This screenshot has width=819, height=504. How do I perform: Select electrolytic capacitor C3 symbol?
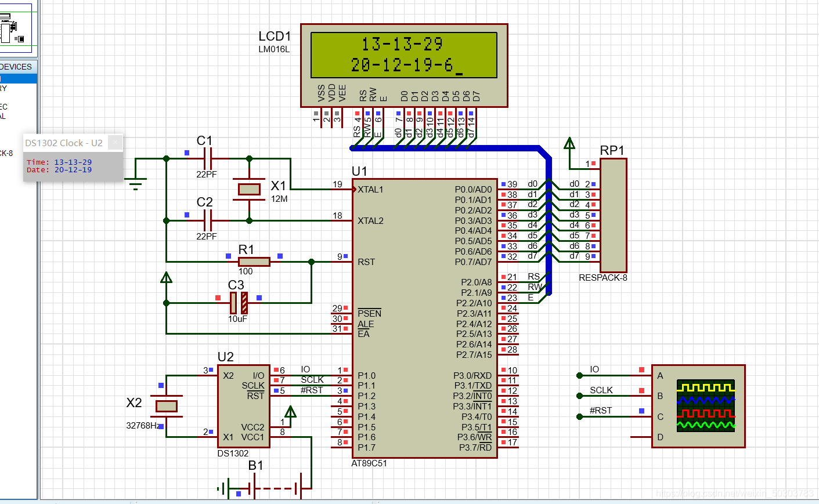click(239, 303)
